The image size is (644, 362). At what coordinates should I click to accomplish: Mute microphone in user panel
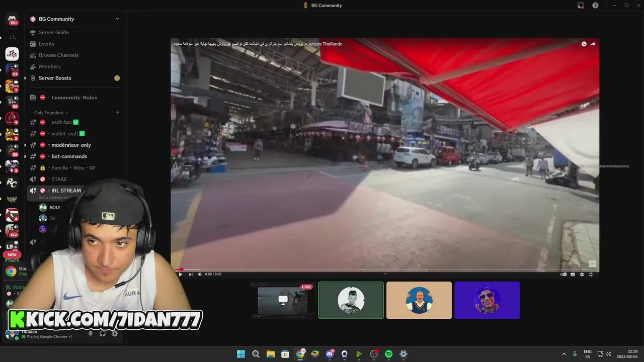tap(91, 333)
